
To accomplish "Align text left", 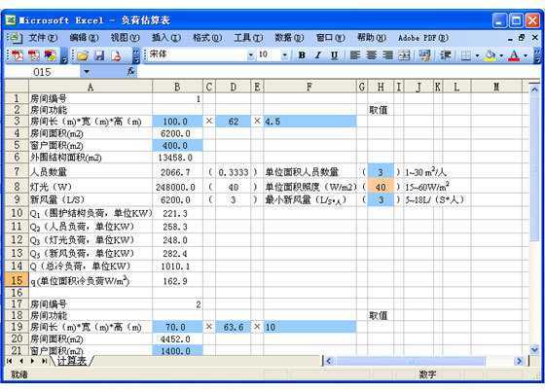I will [x=354, y=55].
